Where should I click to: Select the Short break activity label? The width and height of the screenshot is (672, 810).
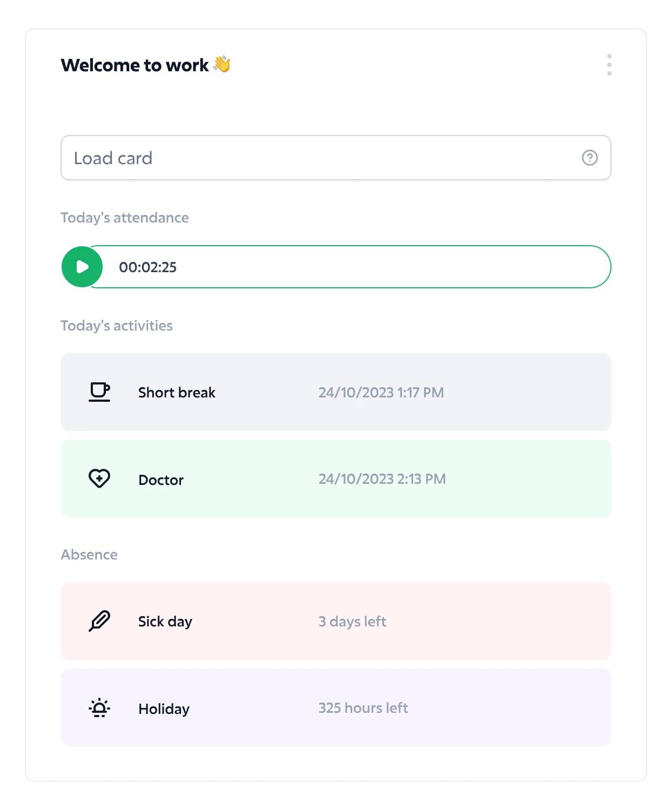[177, 393]
